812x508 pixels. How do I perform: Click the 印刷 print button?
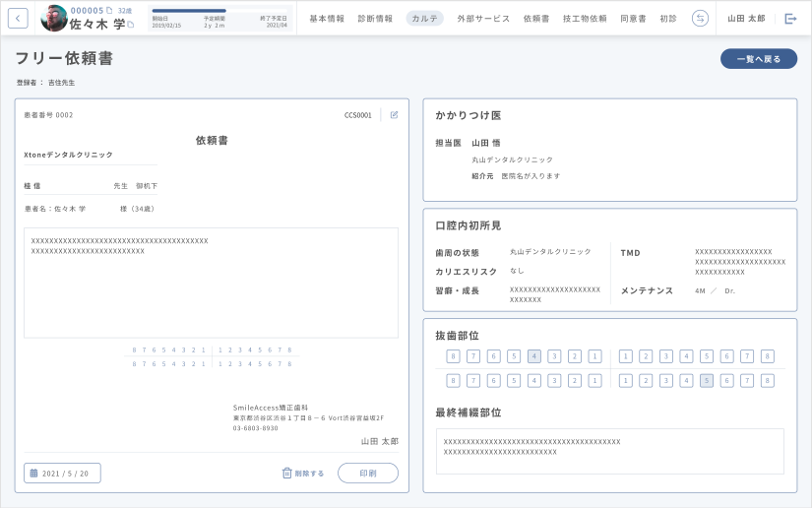pos(367,474)
